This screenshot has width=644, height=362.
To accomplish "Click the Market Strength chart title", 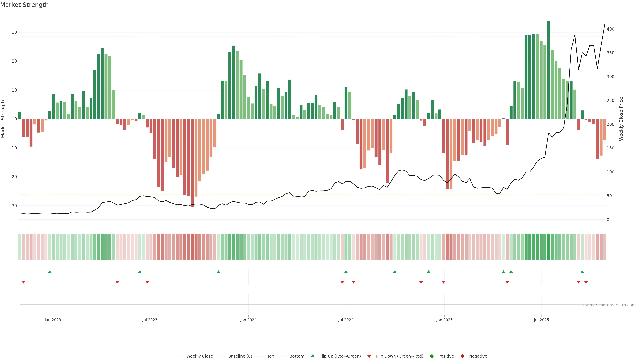I will pyautogui.click(x=24, y=5).
